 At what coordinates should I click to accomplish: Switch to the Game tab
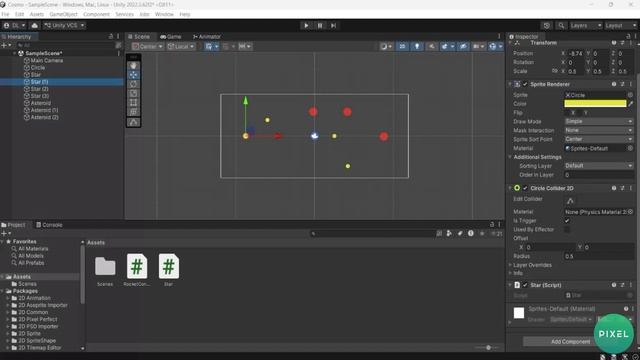pyautogui.click(x=171, y=37)
